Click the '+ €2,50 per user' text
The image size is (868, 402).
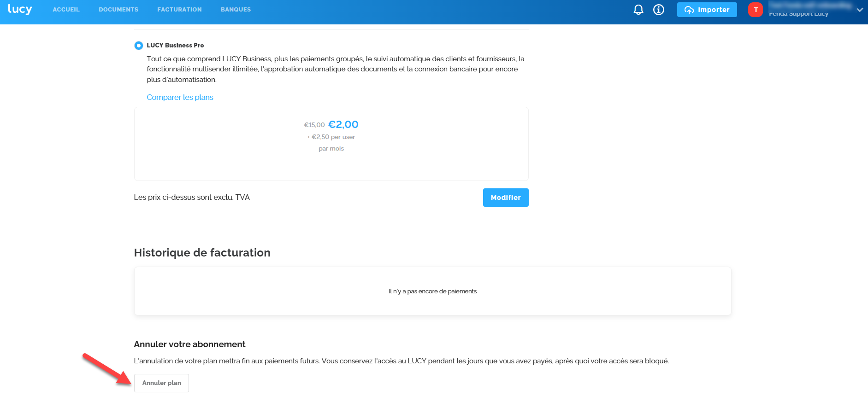(x=331, y=137)
